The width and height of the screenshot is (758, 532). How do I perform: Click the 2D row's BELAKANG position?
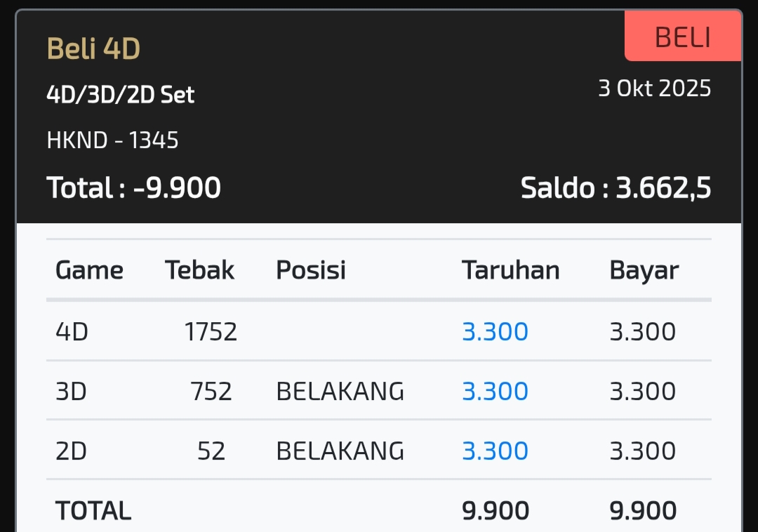click(340, 451)
